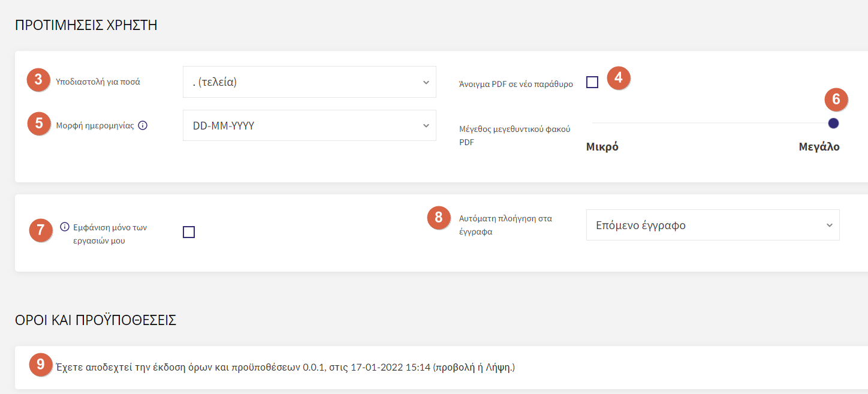Enable Άνοιγμα PDF σε νέο παράθυρο checkbox
Image resolution: width=868 pixels, height=394 pixels.
tap(592, 82)
